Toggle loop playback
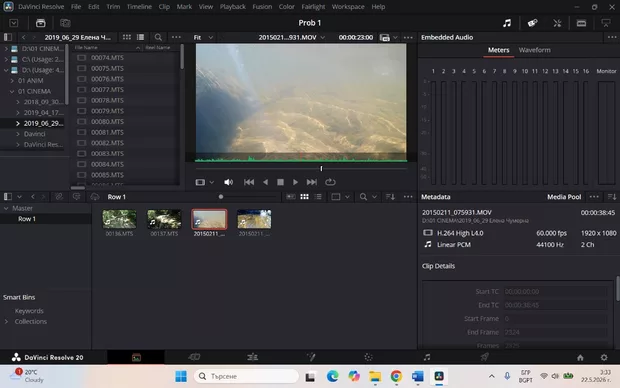Image resolution: width=620 pixels, height=388 pixels. click(330, 182)
